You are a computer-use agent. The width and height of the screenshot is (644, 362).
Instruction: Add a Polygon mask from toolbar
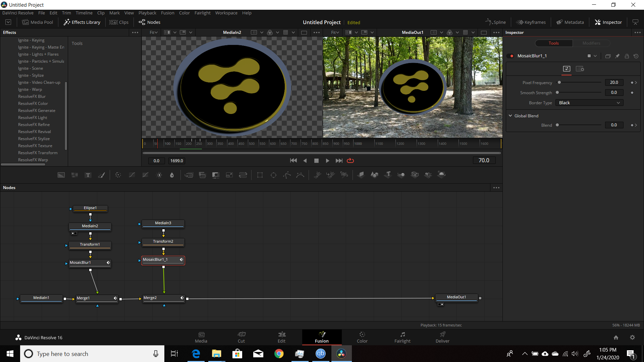pyautogui.click(x=287, y=175)
